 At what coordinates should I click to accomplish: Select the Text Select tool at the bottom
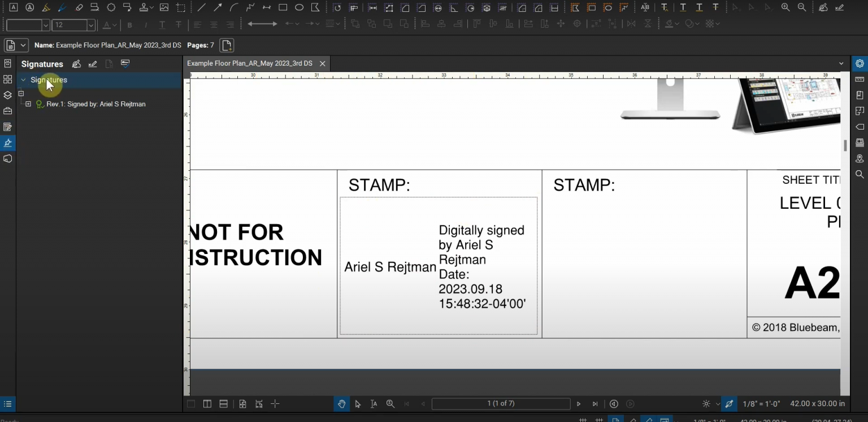click(x=374, y=404)
